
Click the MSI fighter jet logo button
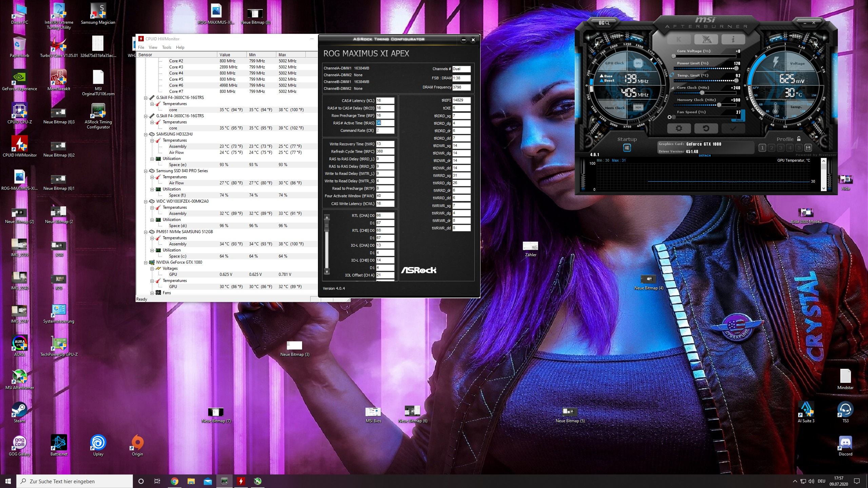pos(706,39)
